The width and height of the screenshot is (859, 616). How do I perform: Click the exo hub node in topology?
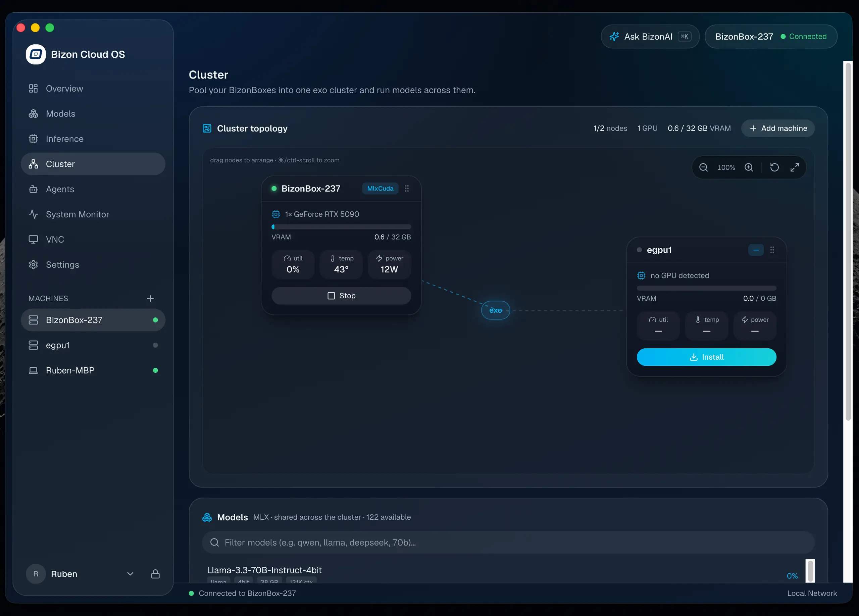(495, 310)
